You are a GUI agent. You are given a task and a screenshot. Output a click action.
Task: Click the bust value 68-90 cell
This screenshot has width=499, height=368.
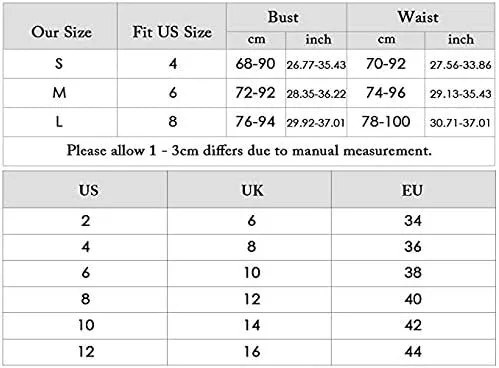[256, 64]
